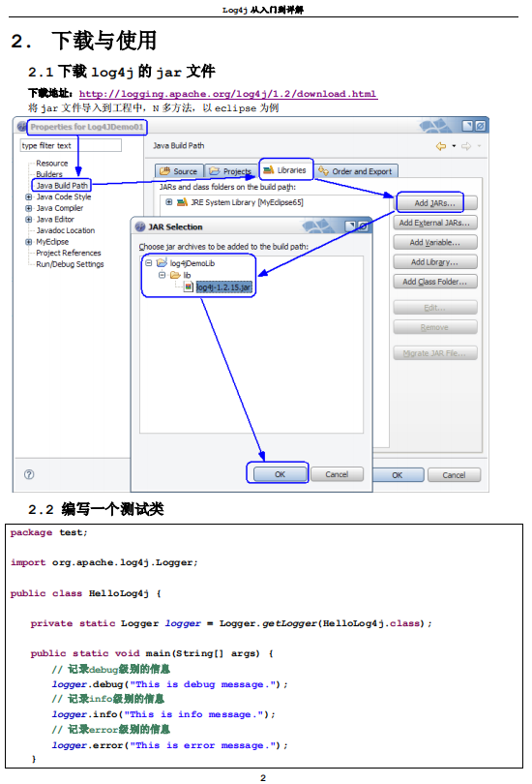The height and width of the screenshot is (784, 532).
Task: Click the JAR Selection title bar icon
Action: point(140,226)
